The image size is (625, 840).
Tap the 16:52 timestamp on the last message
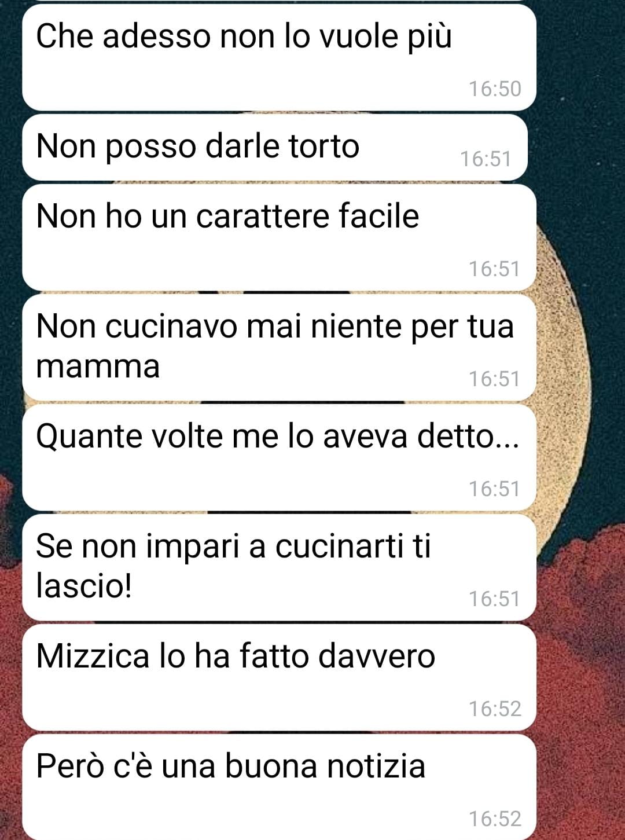[x=495, y=819]
